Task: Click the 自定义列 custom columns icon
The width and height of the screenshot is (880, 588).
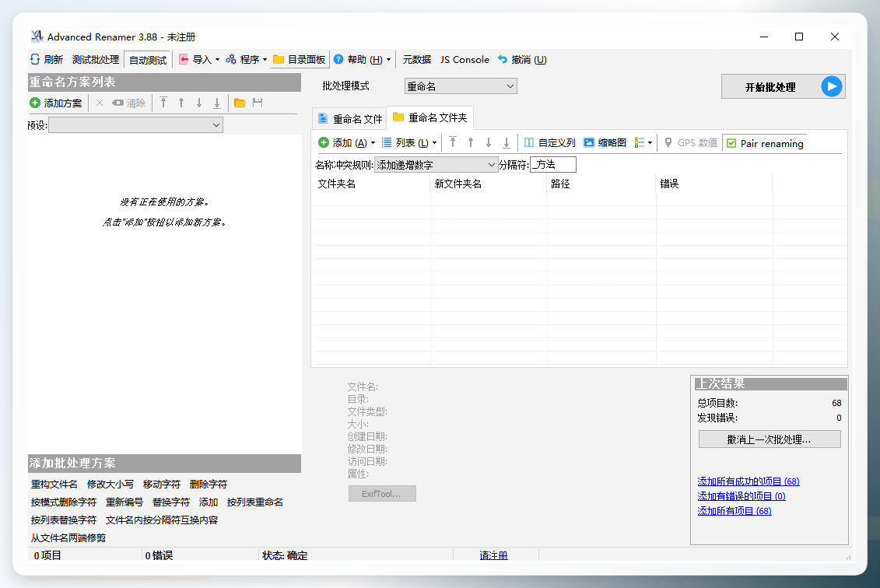Action: tap(528, 142)
